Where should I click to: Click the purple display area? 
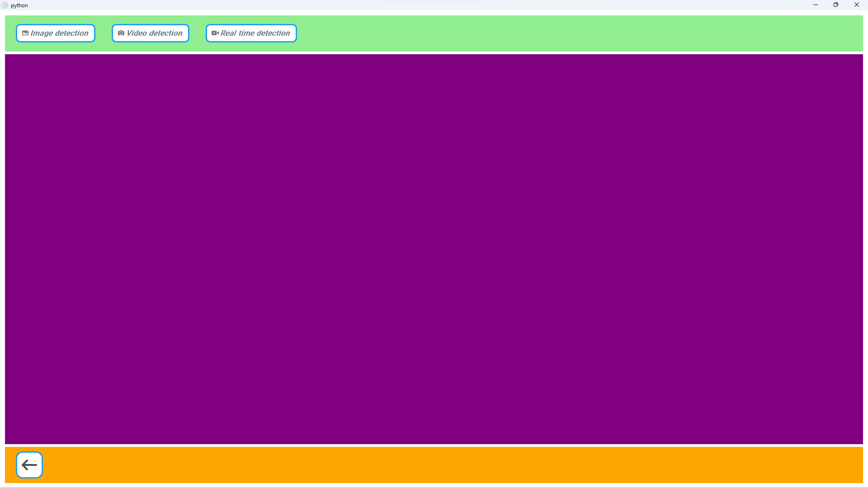tap(434, 249)
